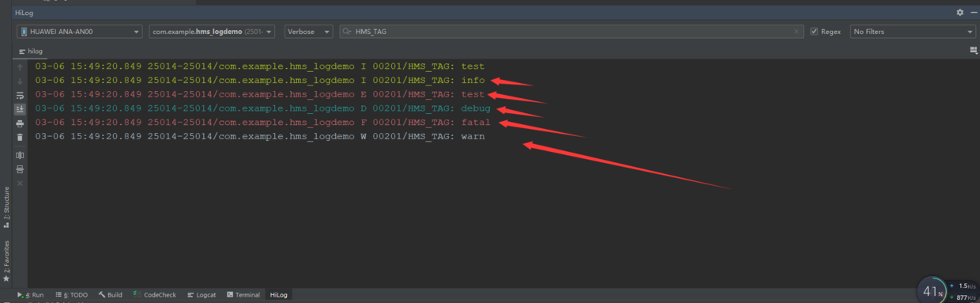Open the No Filters dropdown
This screenshot has height=303, width=980.
tap(913, 32)
